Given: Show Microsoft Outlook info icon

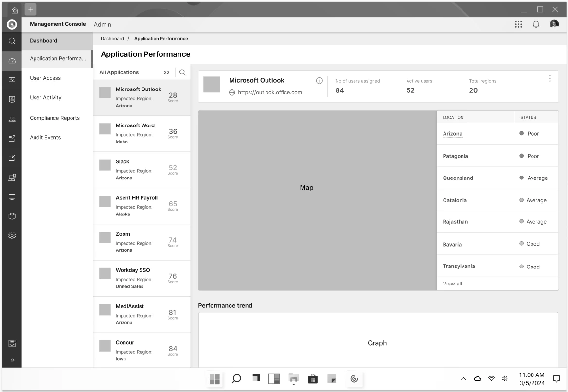Looking at the screenshot, I should [319, 80].
